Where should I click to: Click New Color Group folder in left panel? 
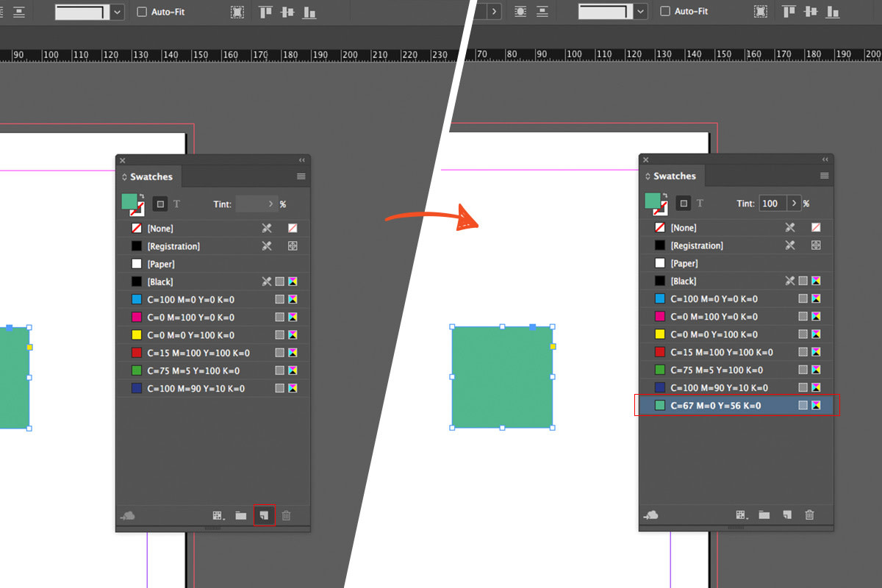240,516
